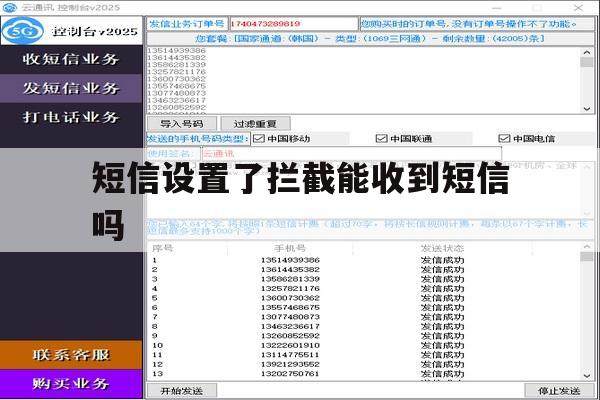Select table row number 13257821176

[x=290, y=289]
